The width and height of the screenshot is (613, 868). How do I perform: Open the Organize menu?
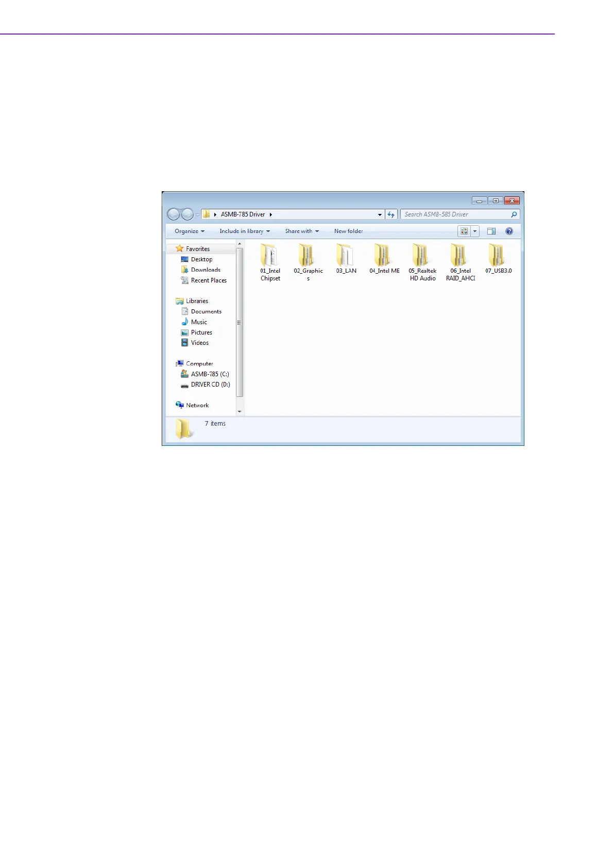coord(190,231)
